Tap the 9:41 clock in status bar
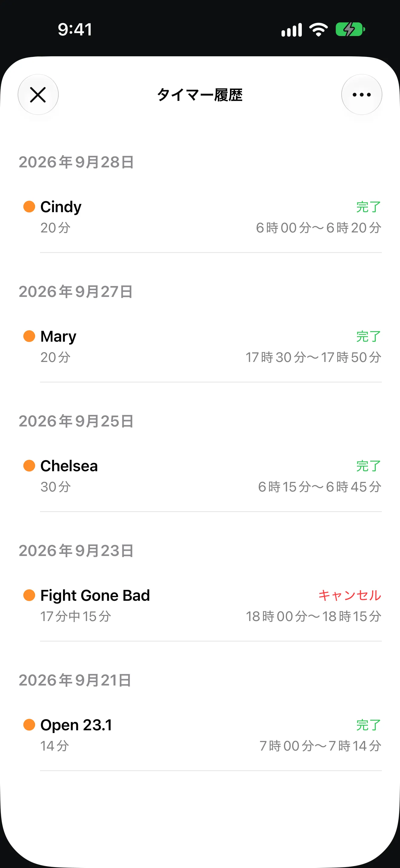The image size is (400, 868). [75, 29]
